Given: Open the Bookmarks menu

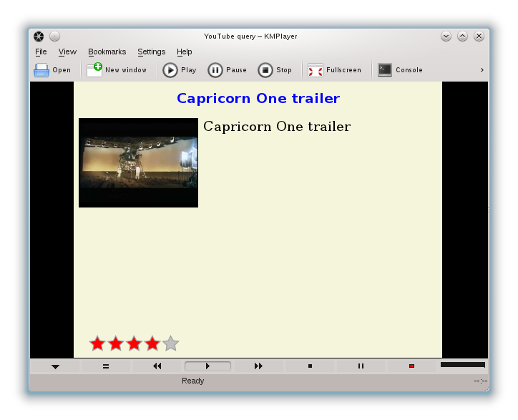Looking at the screenshot, I should [107, 52].
